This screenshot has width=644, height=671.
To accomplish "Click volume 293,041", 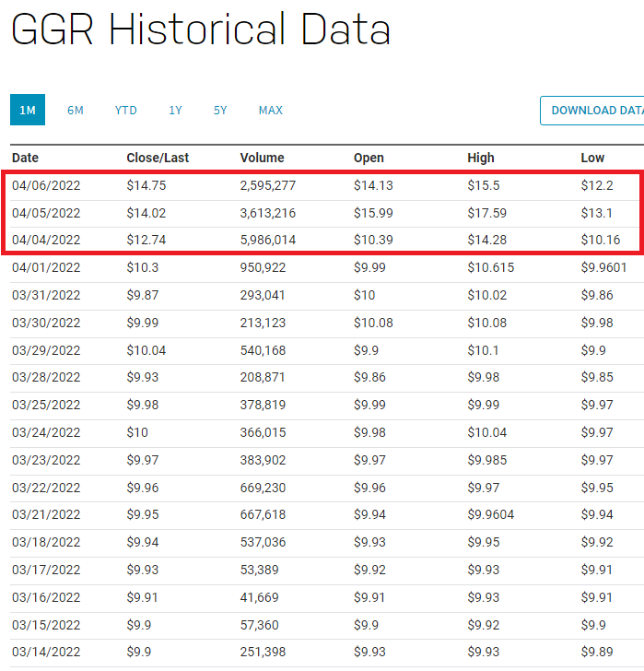I will tap(263, 295).
